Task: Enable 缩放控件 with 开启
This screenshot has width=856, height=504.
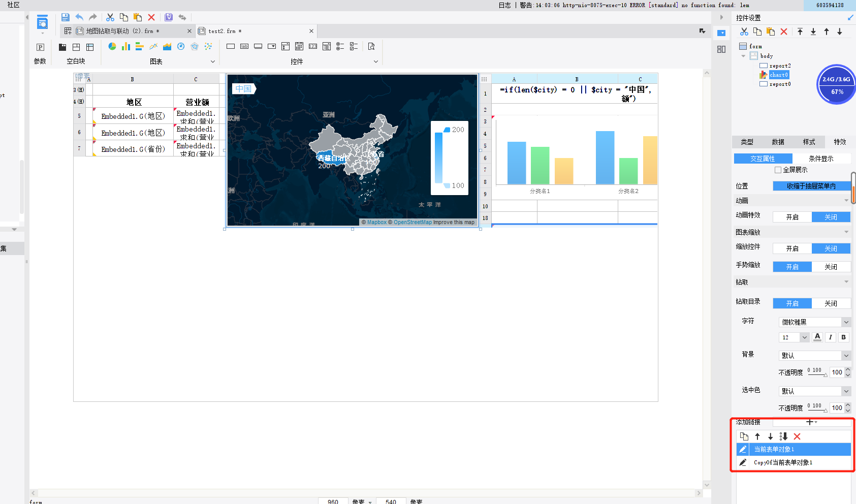Action: (x=792, y=248)
